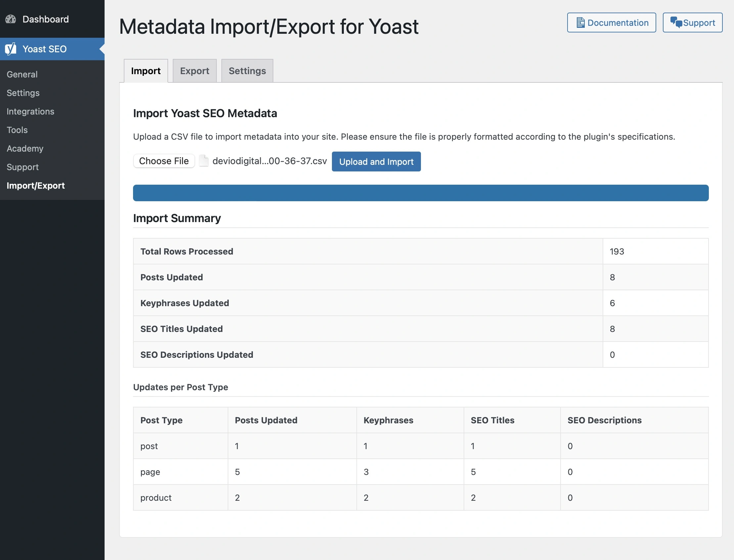The image size is (734, 560).
Task: Click the blue import progress bar
Action: 421,193
